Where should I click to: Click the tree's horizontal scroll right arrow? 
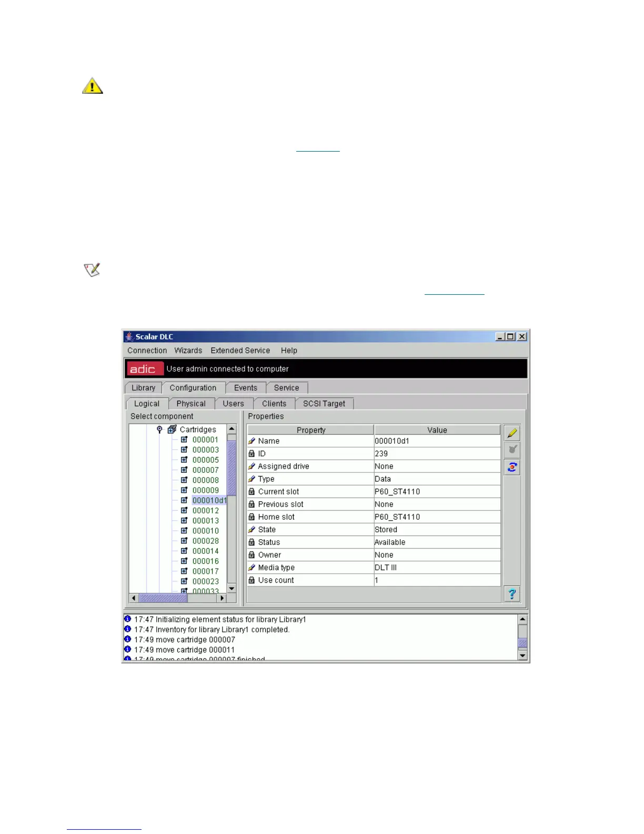(222, 598)
